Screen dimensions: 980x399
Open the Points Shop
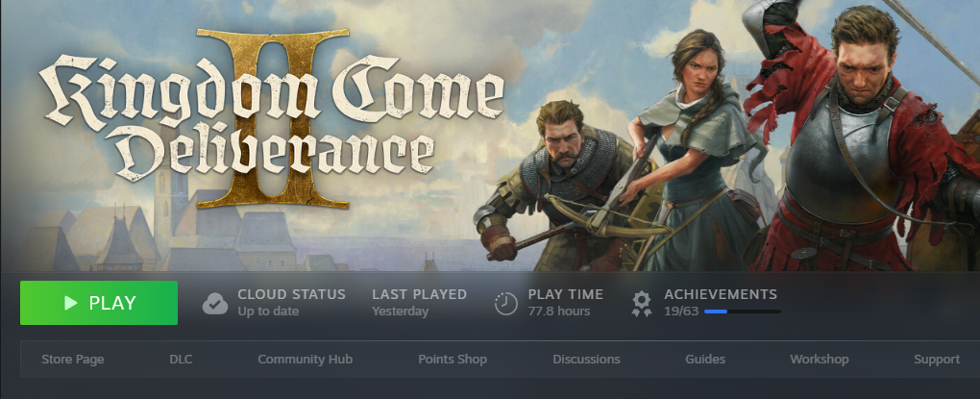(x=453, y=359)
